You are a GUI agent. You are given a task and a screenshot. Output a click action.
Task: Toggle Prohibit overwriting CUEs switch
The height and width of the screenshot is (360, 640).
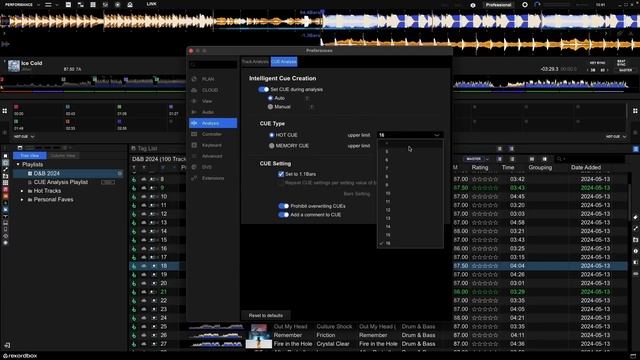coord(284,206)
